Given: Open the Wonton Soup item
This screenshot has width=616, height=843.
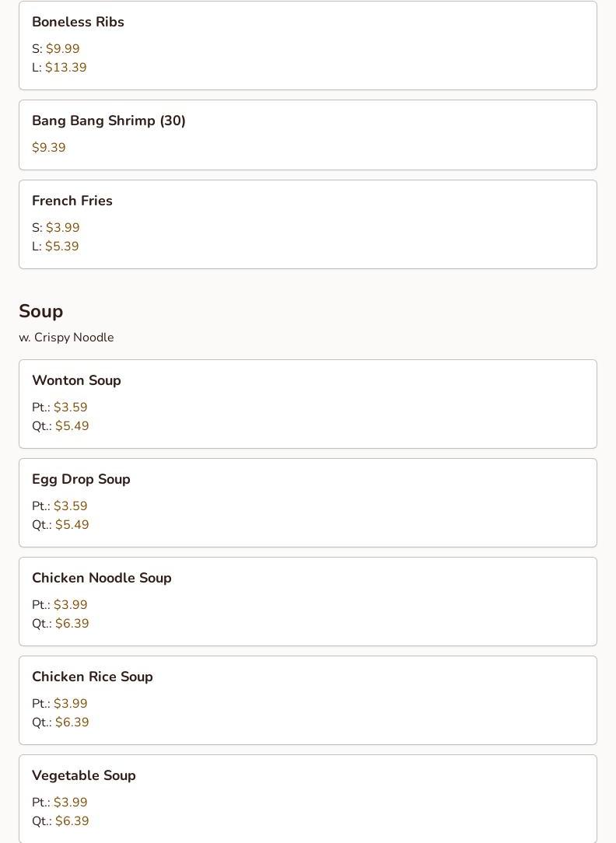Looking at the screenshot, I should tap(76, 381).
